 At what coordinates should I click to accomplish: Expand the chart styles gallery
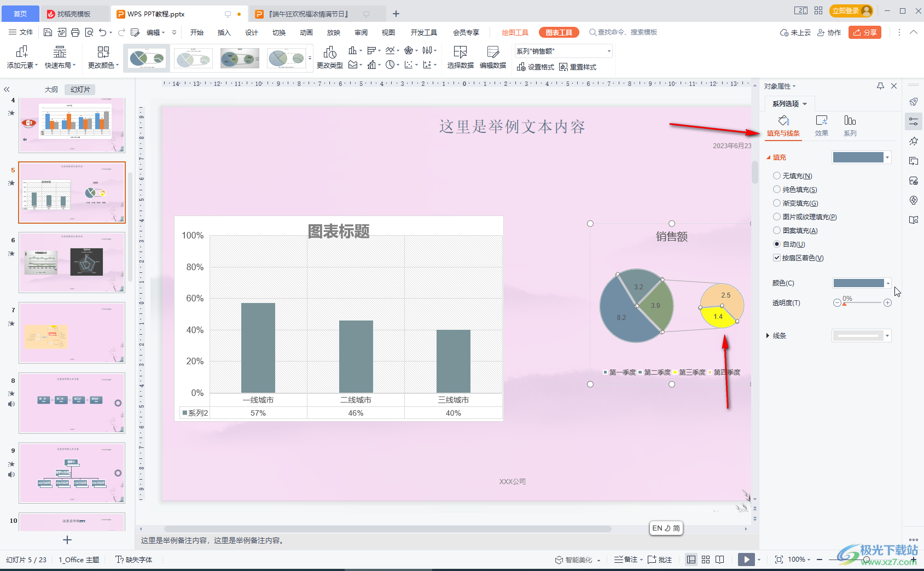(x=310, y=58)
